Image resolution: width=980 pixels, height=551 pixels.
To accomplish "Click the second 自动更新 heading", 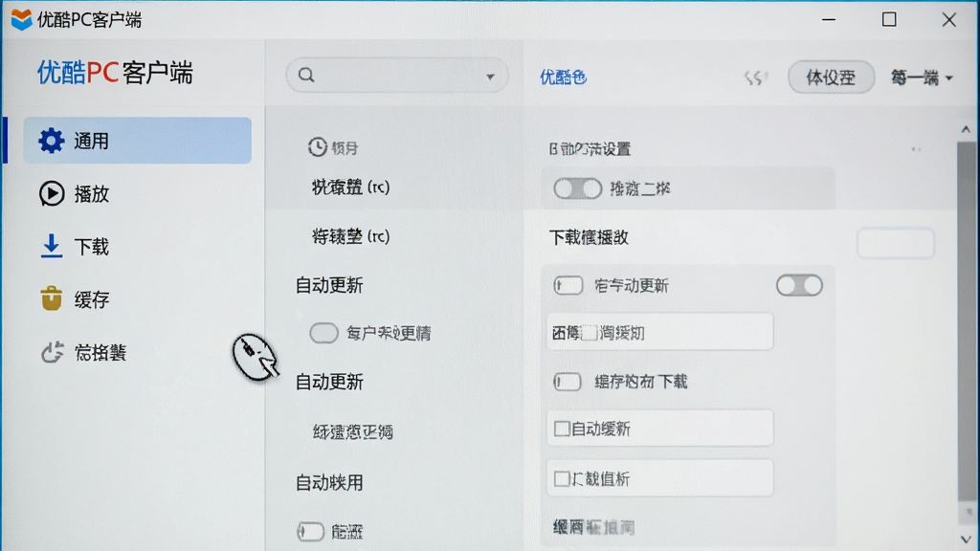I will pyautogui.click(x=329, y=382).
